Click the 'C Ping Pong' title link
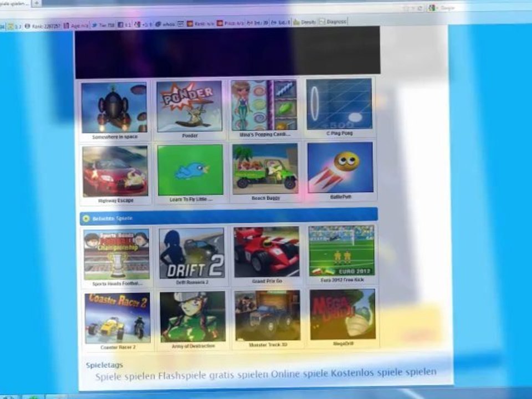Screen dimensions: 532x399 [340, 134]
